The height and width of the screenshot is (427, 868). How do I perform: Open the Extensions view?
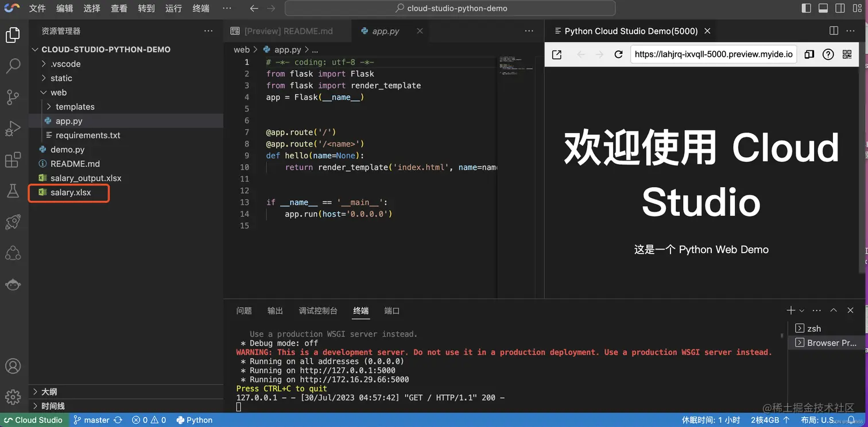(x=13, y=160)
